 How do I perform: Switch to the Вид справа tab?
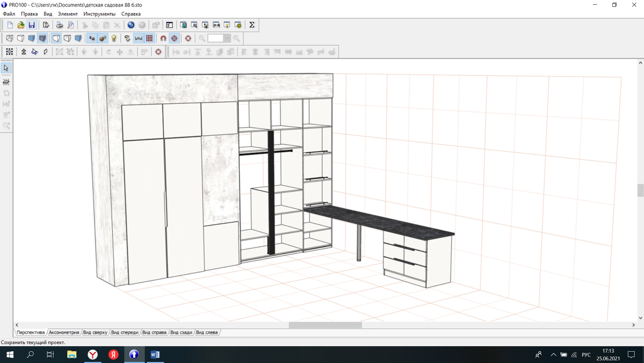tap(155, 332)
